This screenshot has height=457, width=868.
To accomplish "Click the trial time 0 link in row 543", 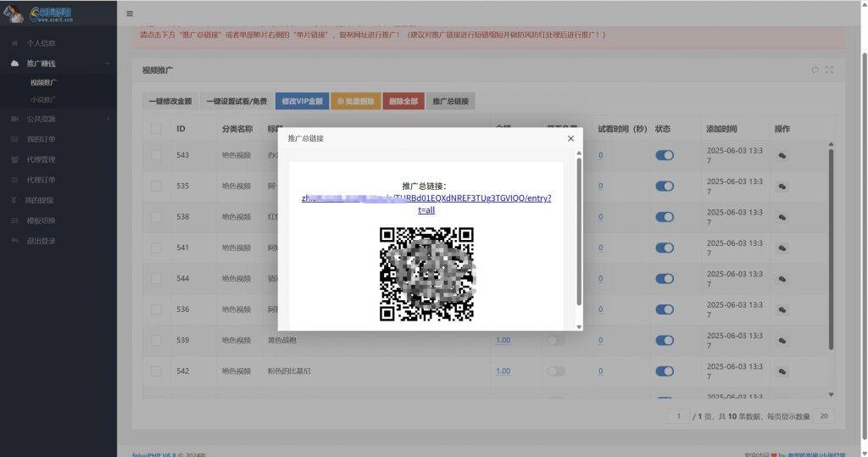I will coord(601,156).
